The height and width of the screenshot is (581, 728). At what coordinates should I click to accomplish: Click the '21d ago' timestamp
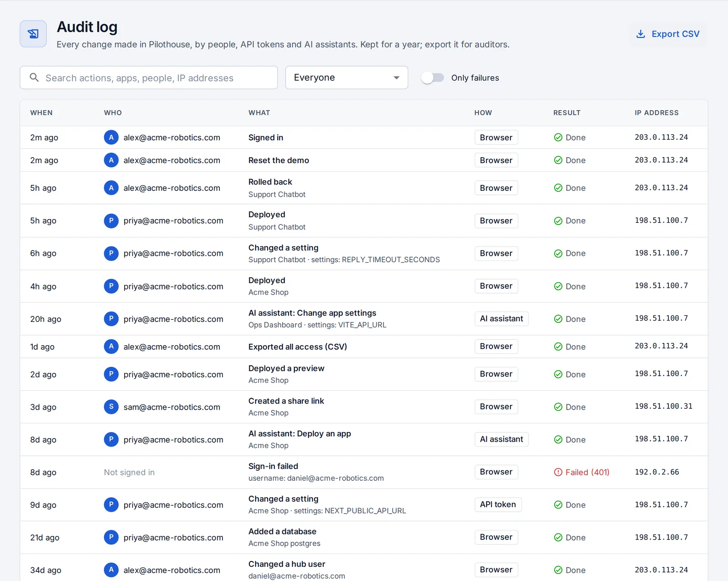(x=45, y=537)
